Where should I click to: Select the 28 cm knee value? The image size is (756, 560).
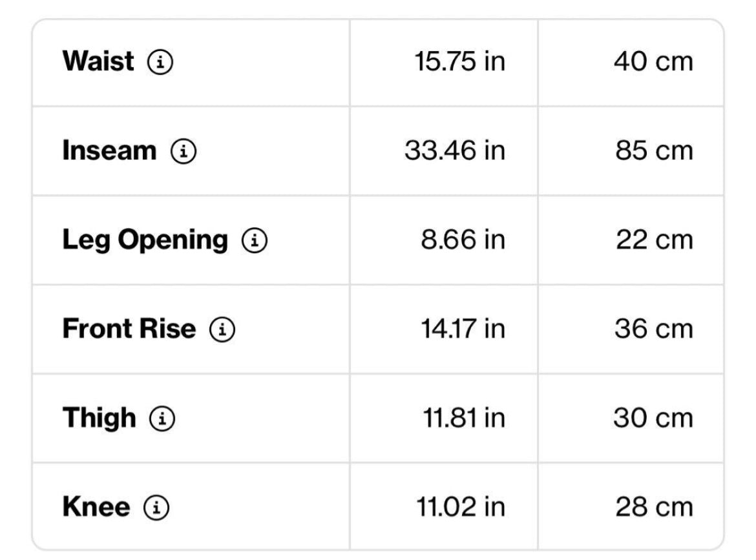click(654, 508)
